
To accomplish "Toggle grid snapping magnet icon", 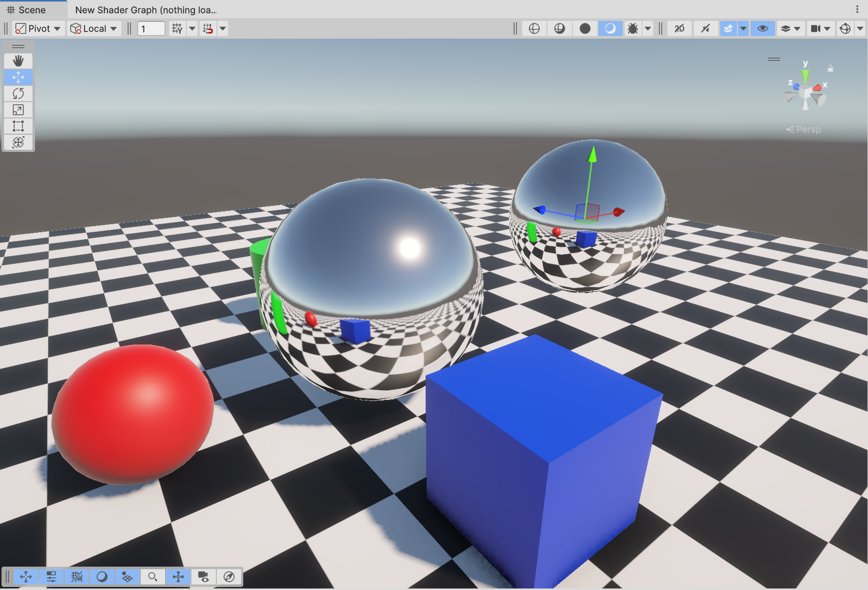I will pos(208,28).
